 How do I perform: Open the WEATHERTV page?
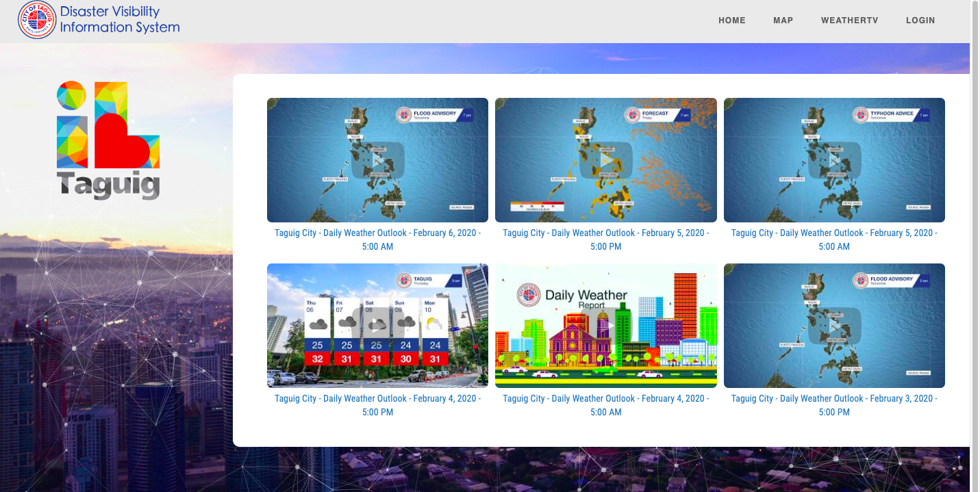click(850, 20)
